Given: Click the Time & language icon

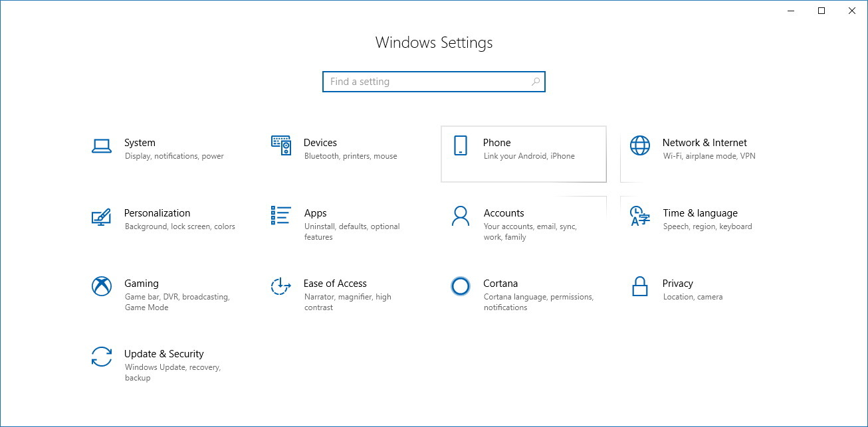Looking at the screenshot, I should point(640,216).
